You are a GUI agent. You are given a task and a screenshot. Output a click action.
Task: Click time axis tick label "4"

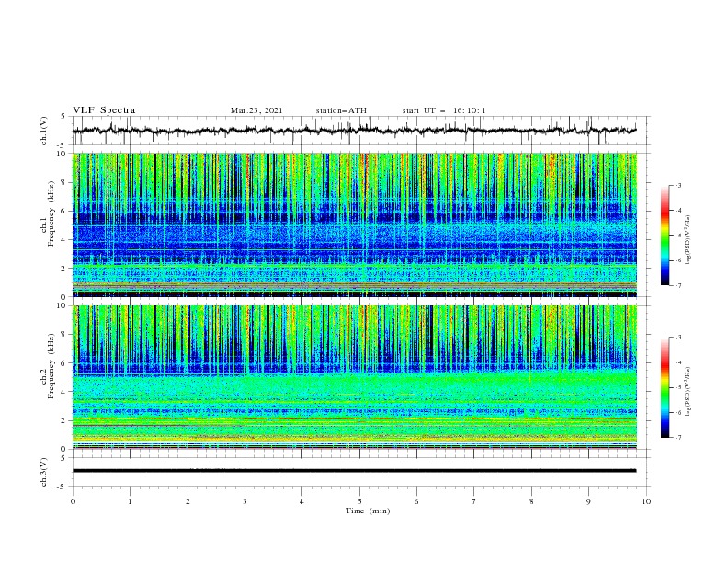[301, 501]
